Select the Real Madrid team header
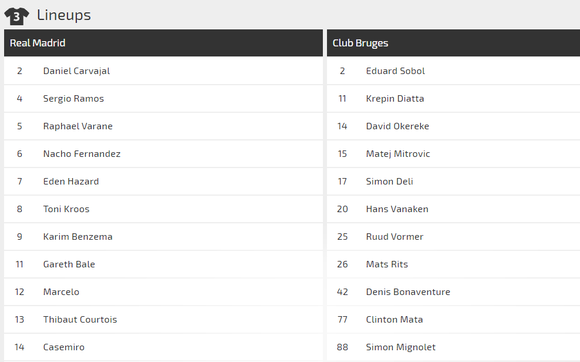 coord(163,43)
